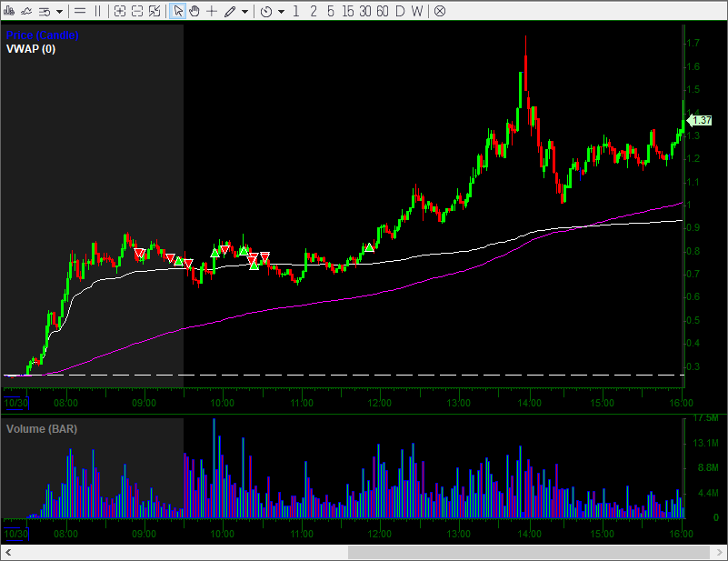Click the horizontal line drawing tool
The image size is (728, 561).
(79, 11)
